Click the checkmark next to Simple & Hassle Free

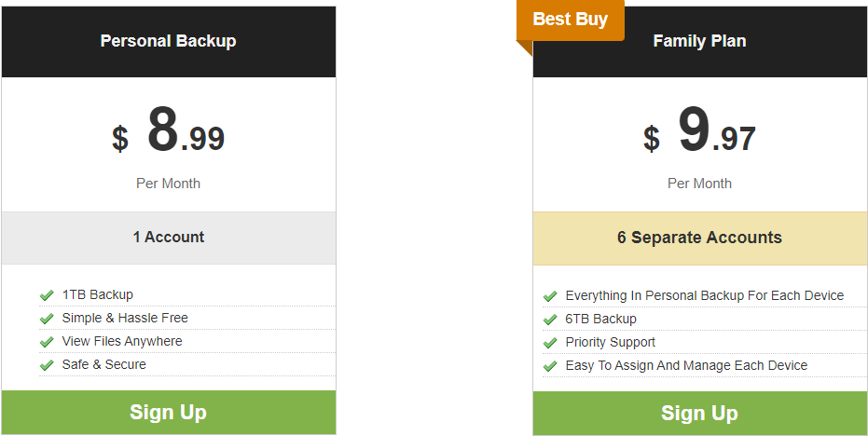coord(47,319)
